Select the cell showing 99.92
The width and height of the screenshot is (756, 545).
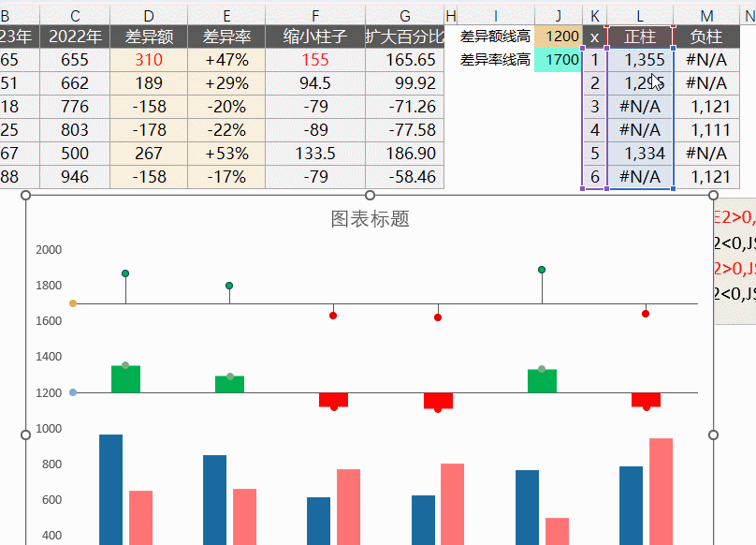(404, 83)
